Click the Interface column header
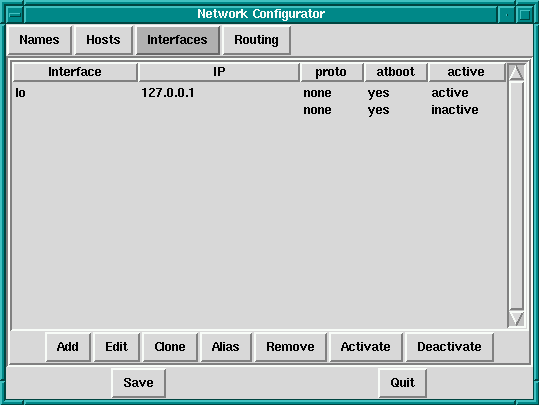 (x=75, y=72)
